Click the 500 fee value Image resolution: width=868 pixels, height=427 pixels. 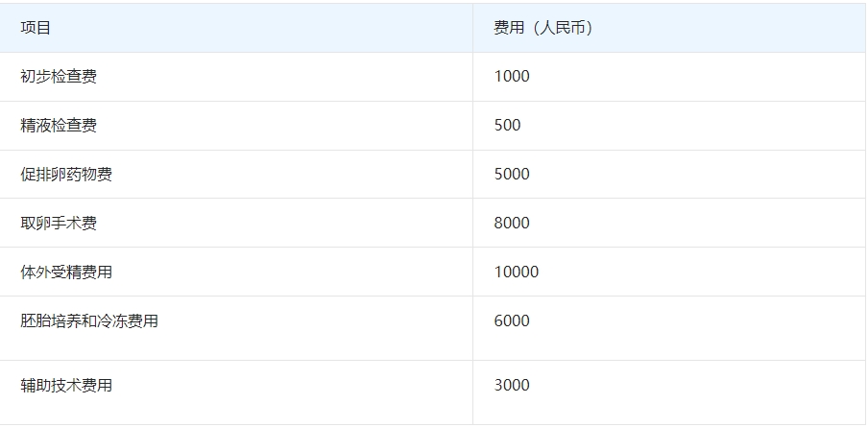pyautogui.click(x=507, y=125)
